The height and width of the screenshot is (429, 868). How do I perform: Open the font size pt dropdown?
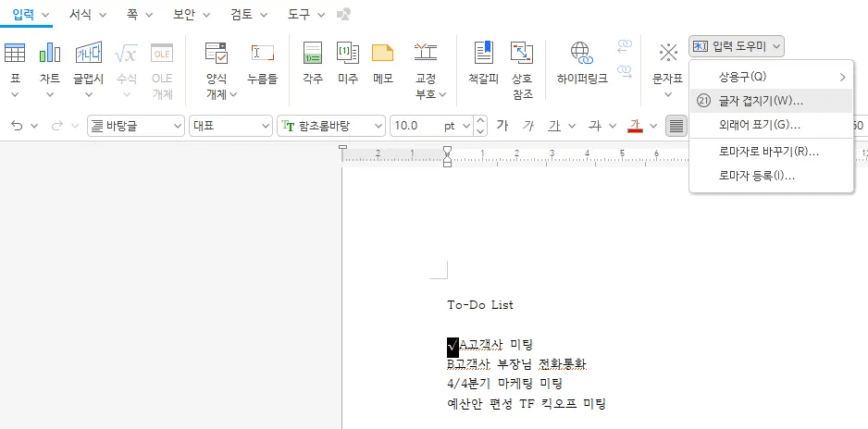point(465,126)
